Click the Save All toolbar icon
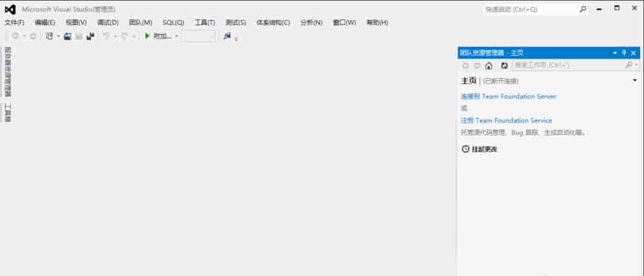Image resolution: width=644 pixels, height=276 pixels. (90, 36)
